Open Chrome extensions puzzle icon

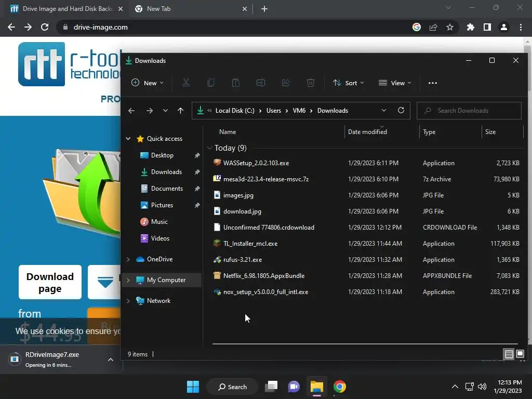(x=471, y=27)
